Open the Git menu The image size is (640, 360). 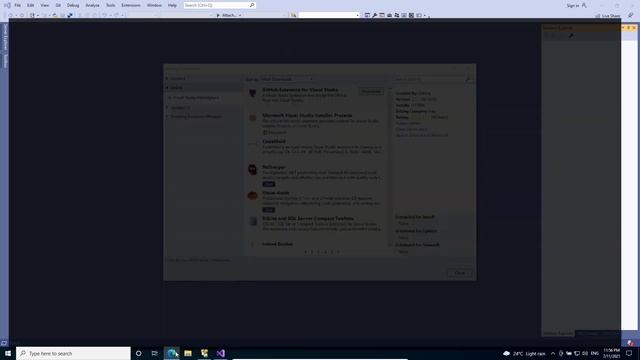click(x=58, y=5)
